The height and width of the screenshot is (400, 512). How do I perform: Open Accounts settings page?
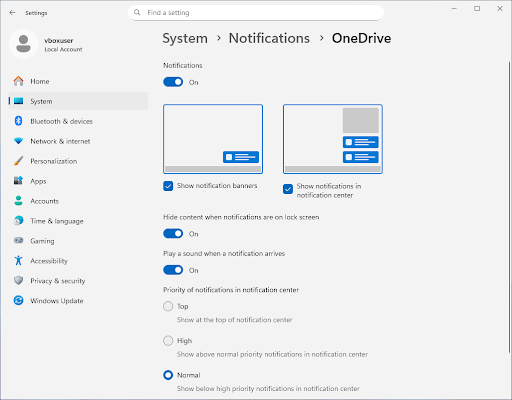pyautogui.click(x=78, y=201)
